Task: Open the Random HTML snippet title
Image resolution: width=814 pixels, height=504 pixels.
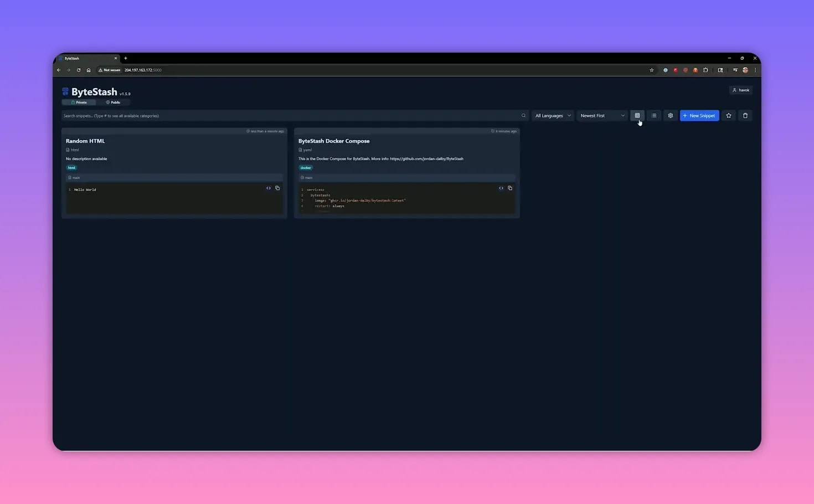Action: [x=85, y=141]
